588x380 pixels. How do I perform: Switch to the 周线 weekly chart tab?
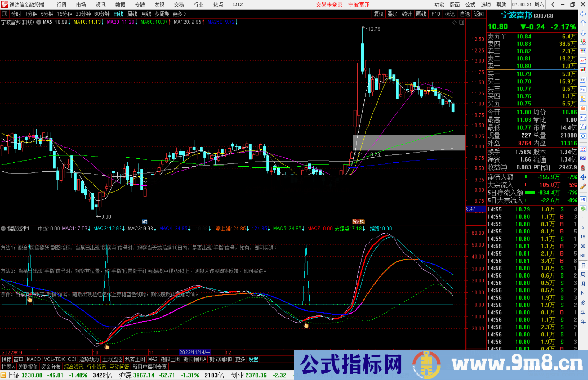[x=132, y=14]
